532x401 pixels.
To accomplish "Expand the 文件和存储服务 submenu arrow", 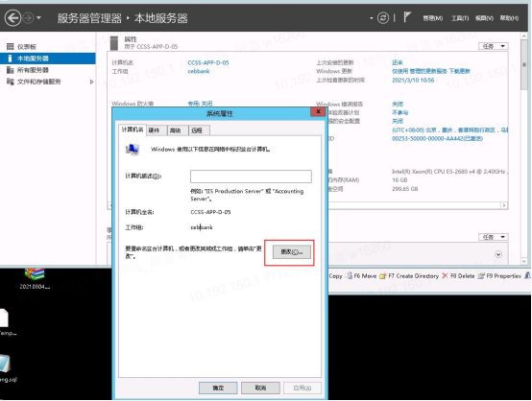I will point(91,82).
